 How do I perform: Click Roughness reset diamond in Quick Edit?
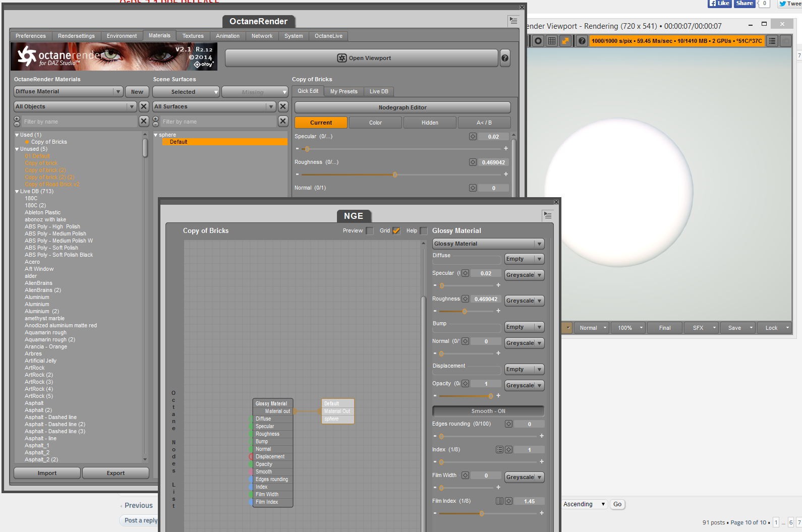point(473,162)
